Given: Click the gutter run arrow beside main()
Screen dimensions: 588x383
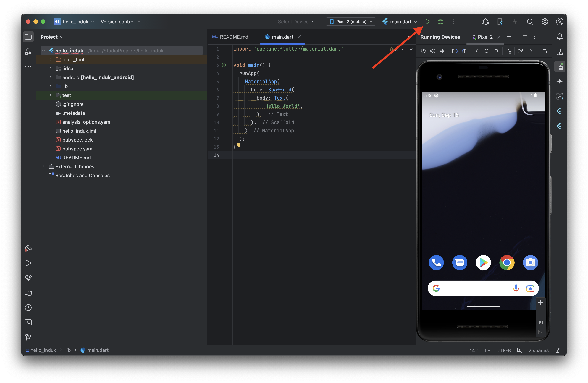Looking at the screenshot, I should pos(224,65).
